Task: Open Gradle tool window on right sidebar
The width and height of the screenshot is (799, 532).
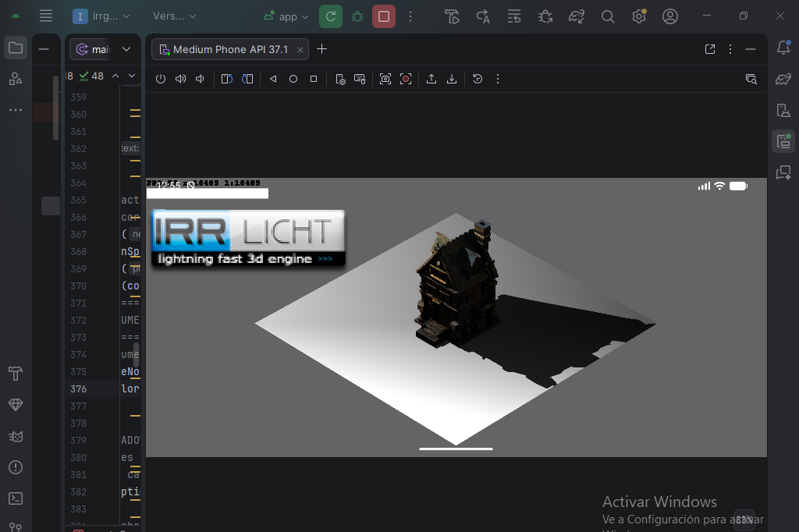Action: pos(783,79)
